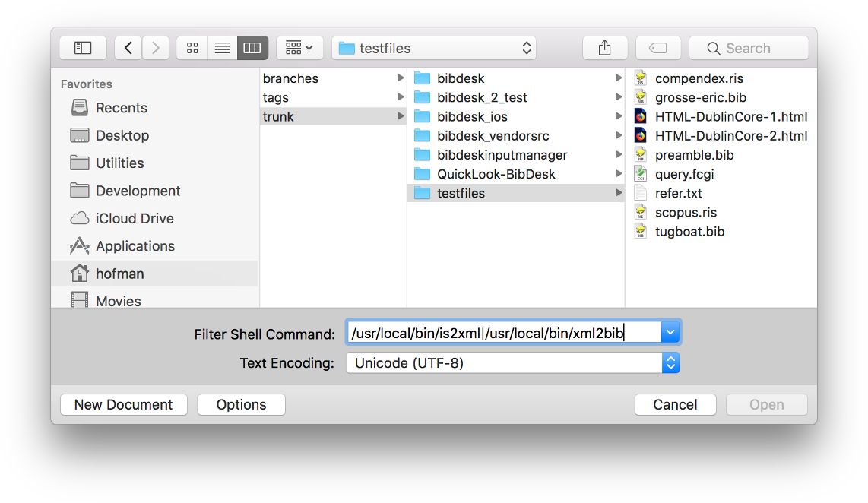The height and width of the screenshot is (503, 868).
Task: Open the Text Encoding dropdown
Action: [x=670, y=363]
